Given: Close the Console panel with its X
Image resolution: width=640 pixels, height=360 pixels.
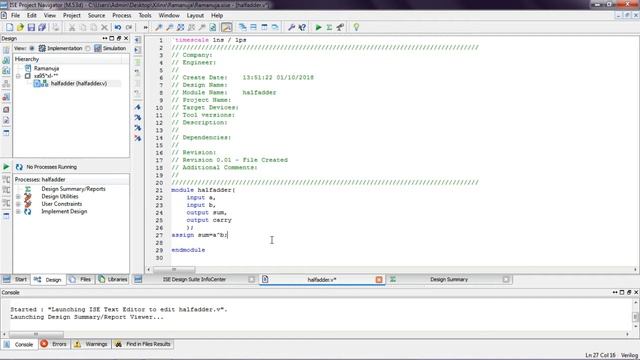Looking at the screenshot, I should (636, 292).
